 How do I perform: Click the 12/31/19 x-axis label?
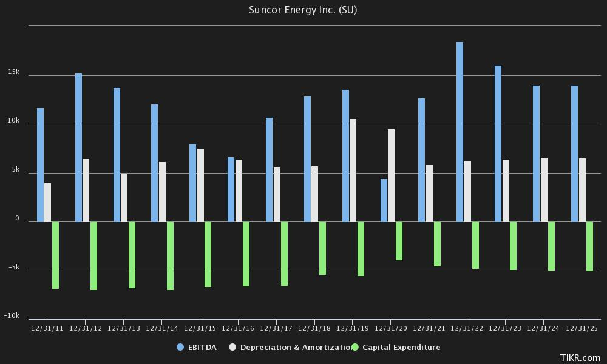352,328
